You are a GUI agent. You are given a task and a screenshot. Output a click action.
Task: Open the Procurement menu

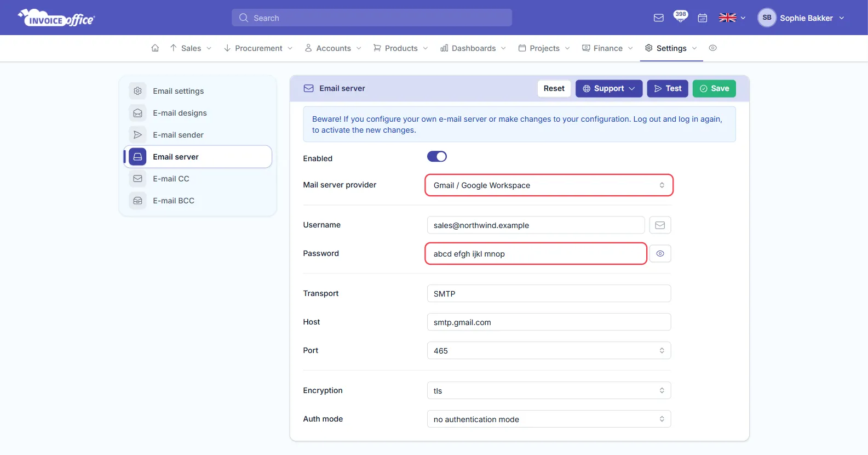click(258, 48)
